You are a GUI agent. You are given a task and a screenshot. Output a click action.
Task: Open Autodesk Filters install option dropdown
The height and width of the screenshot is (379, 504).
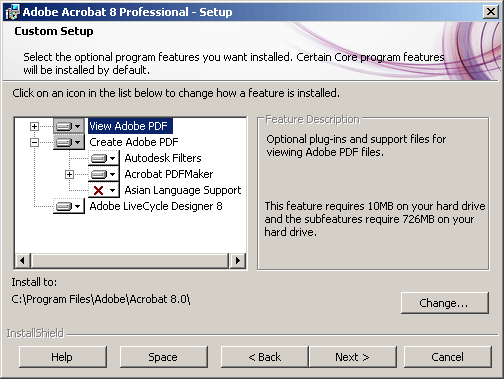coord(104,158)
